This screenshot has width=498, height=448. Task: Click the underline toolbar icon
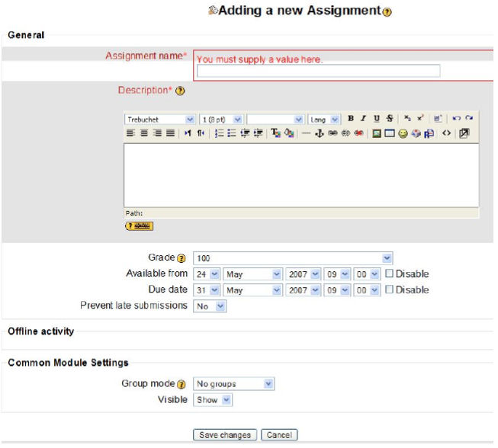(x=377, y=119)
